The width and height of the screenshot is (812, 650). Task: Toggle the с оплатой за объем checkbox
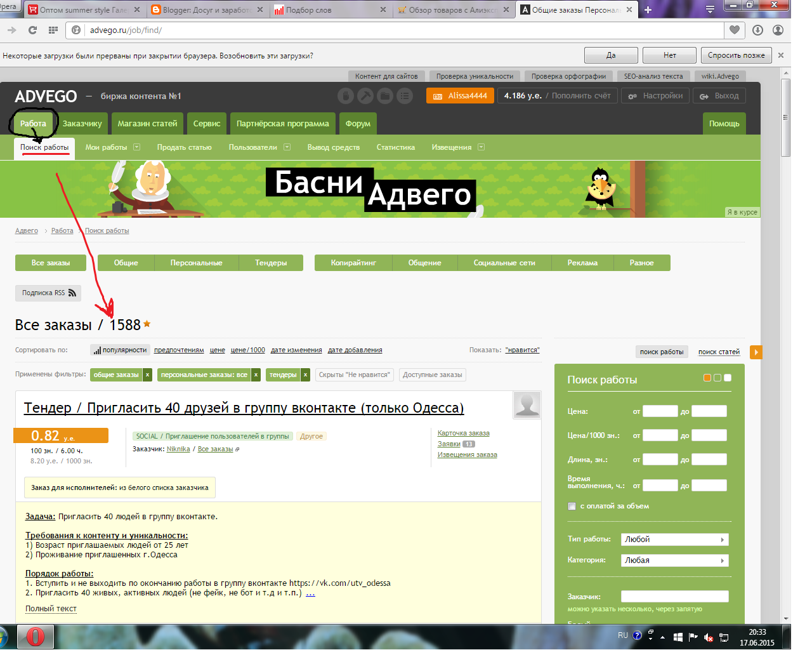(x=572, y=506)
